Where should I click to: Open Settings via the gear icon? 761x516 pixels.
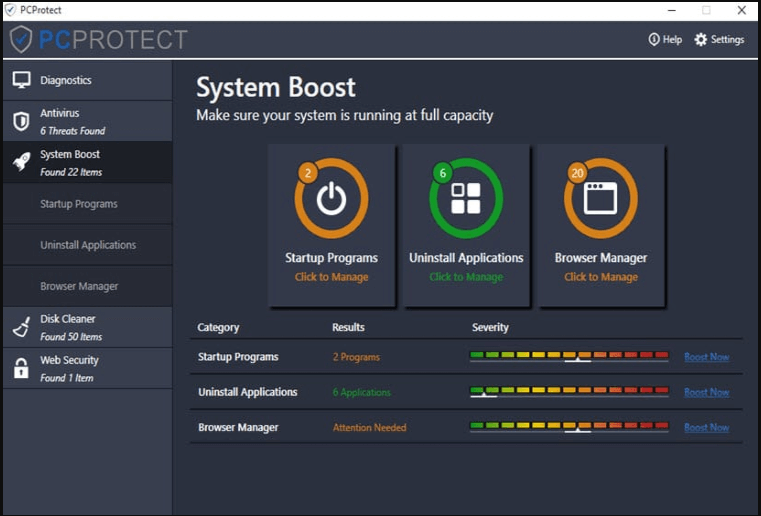click(701, 40)
